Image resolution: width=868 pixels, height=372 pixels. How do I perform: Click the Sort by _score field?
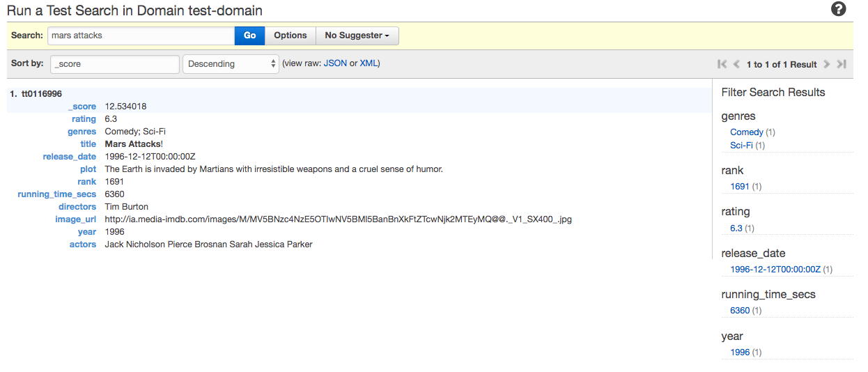coord(115,64)
